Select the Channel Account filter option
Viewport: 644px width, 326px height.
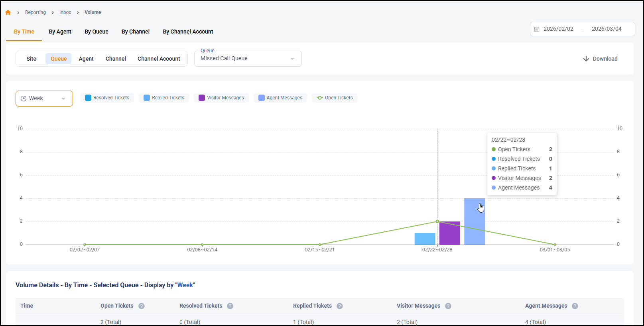159,59
